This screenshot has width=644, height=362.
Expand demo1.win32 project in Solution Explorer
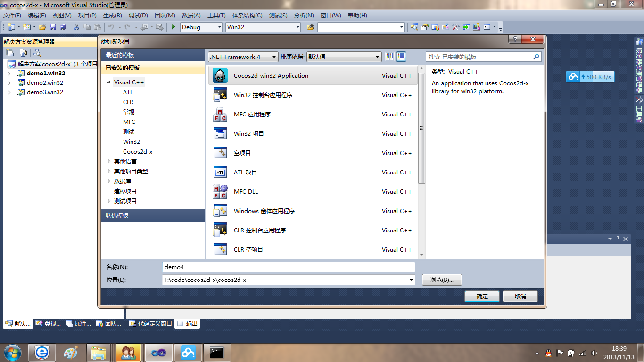9,73
